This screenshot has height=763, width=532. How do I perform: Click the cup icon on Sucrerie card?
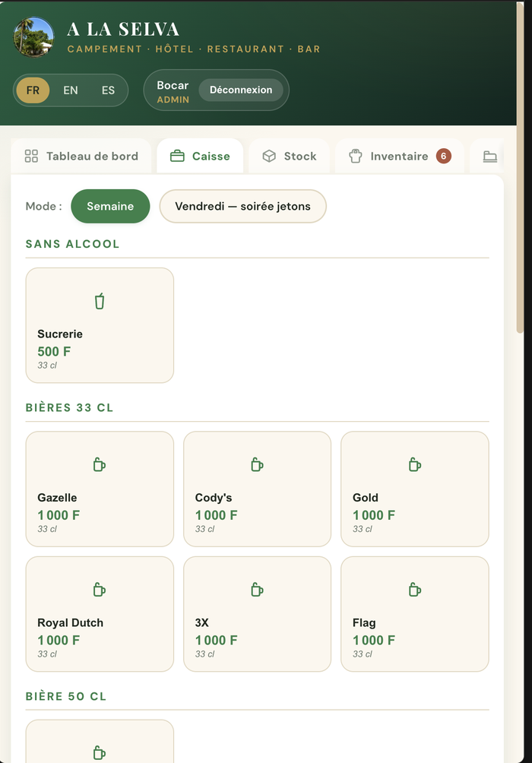tap(100, 301)
